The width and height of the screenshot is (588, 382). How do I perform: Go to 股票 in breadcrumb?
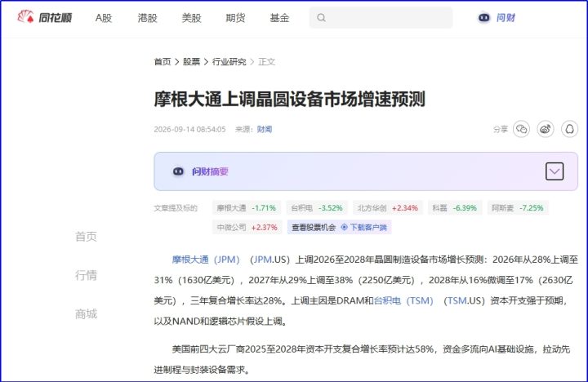pos(191,61)
